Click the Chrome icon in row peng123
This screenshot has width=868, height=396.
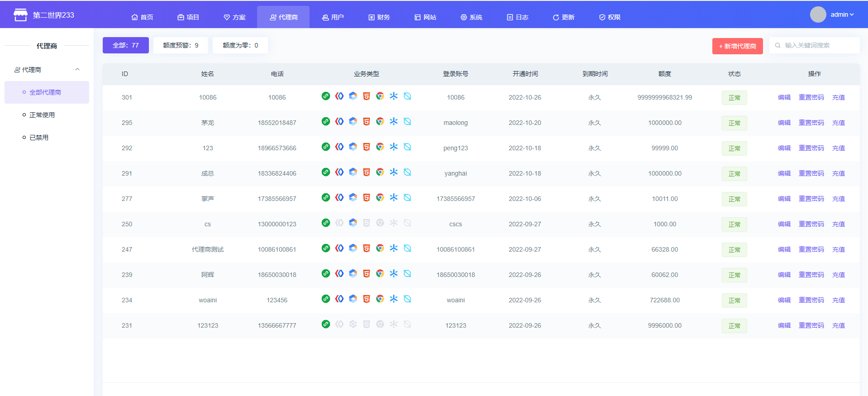tap(380, 147)
